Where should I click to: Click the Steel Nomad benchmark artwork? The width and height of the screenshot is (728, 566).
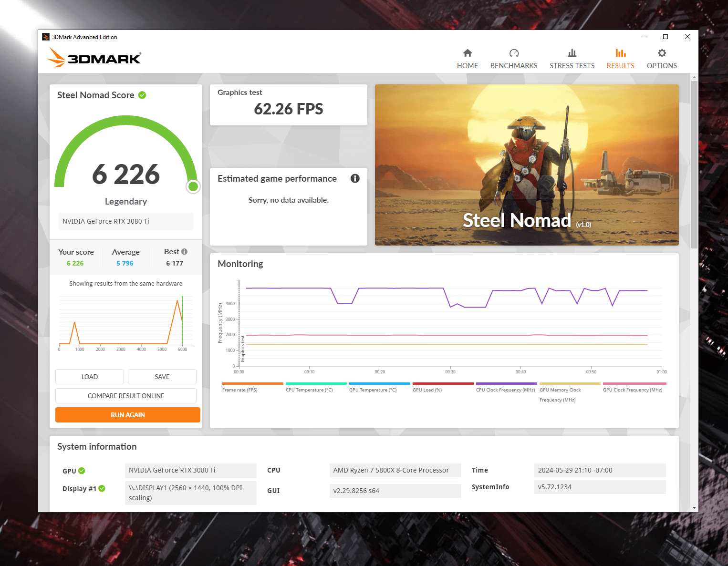(x=527, y=165)
